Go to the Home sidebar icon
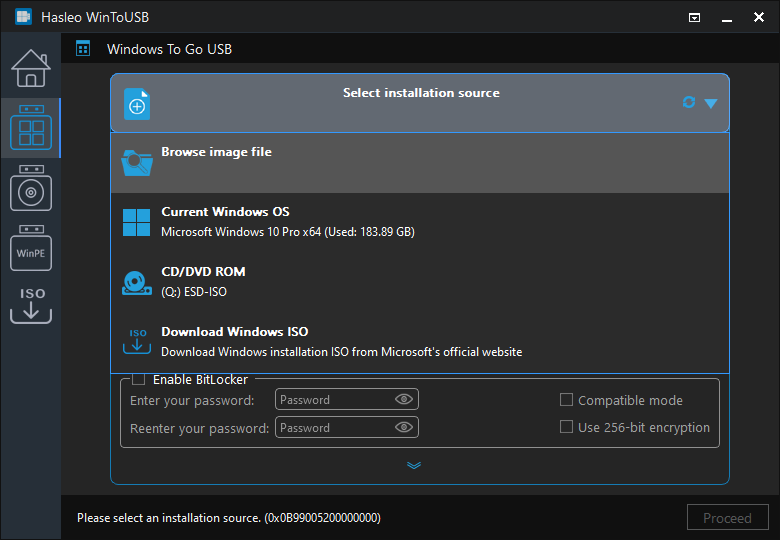Screen dimensions: 780x540 pos(31,68)
